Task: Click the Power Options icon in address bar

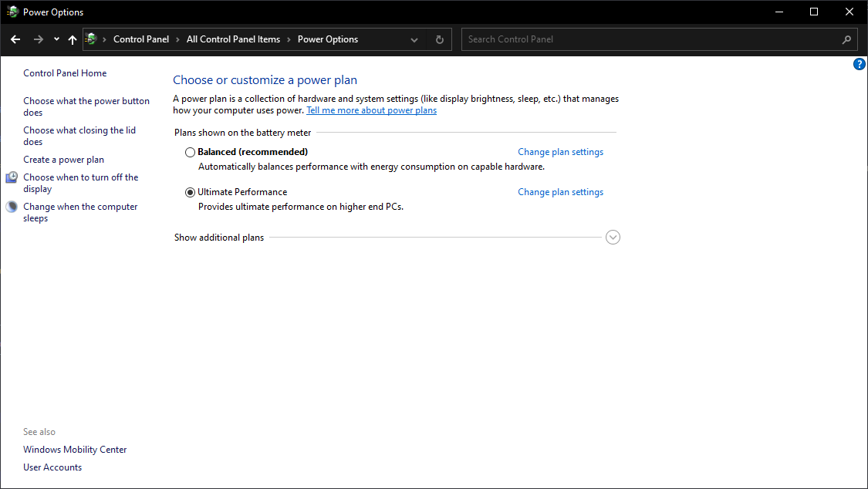Action: click(92, 39)
